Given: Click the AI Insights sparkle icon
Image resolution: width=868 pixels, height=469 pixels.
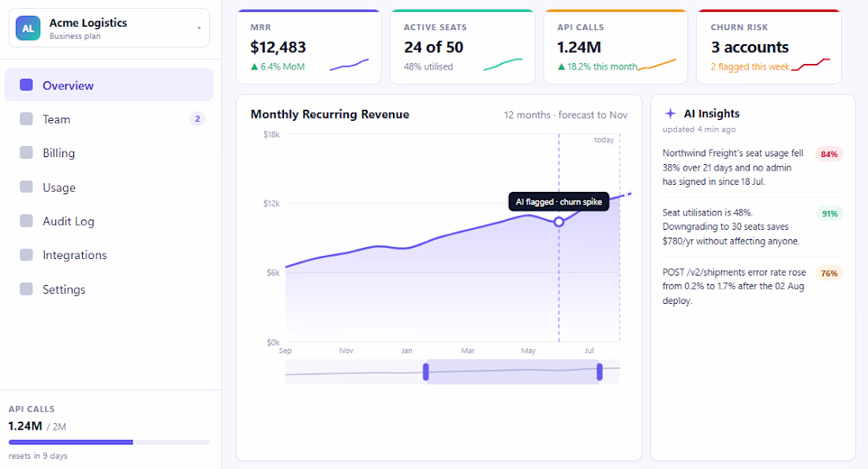Looking at the screenshot, I should click(671, 114).
